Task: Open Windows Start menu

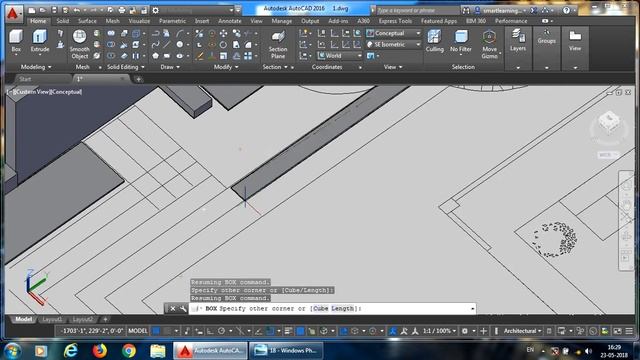Action: point(12,351)
